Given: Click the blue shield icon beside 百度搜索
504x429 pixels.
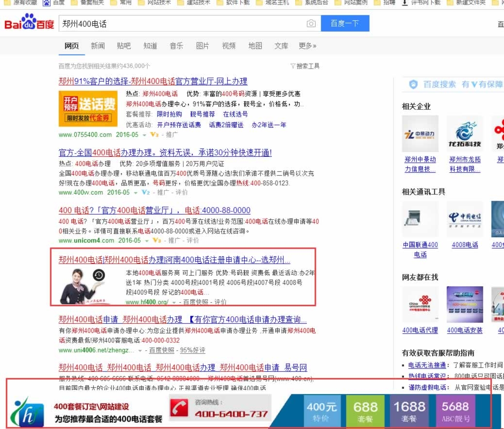Looking at the screenshot, I should click(x=413, y=83).
